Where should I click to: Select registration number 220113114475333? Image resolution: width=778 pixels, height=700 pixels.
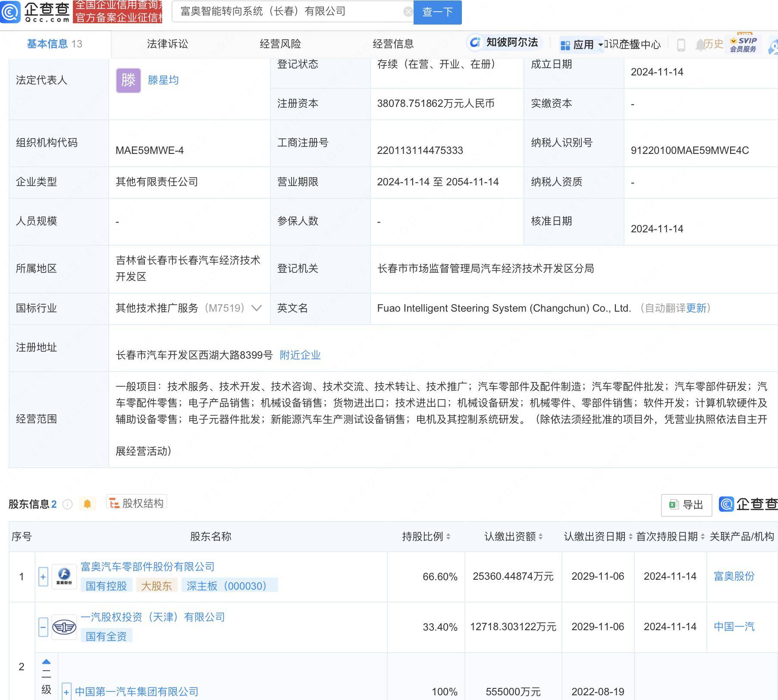(420, 150)
